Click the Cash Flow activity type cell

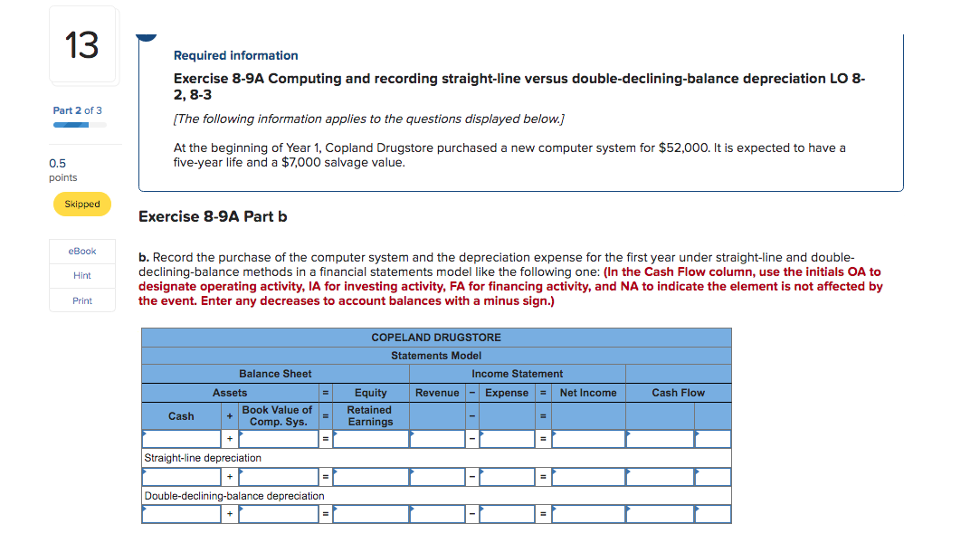coord(712,438)
